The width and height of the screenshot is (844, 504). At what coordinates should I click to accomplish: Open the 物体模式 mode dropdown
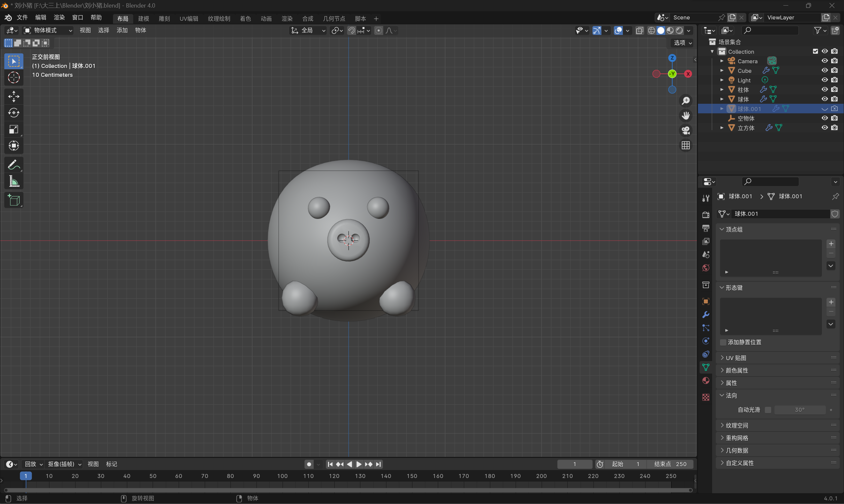[48, 31]
